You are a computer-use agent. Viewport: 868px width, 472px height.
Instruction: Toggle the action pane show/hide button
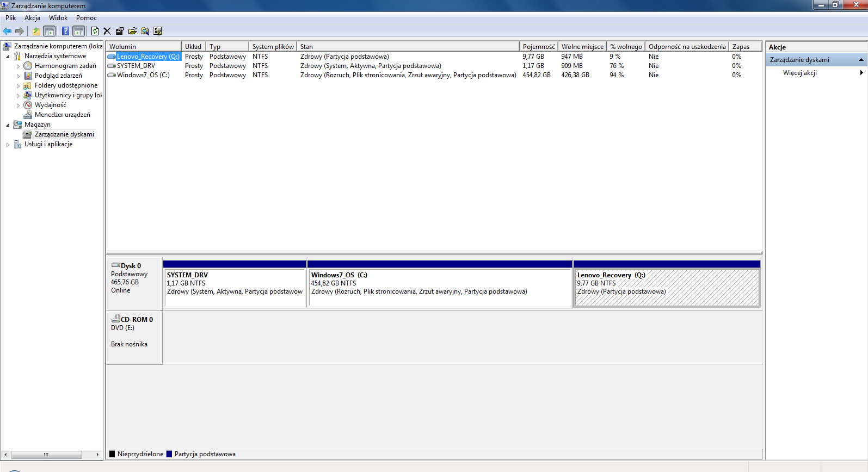(79, 32)
